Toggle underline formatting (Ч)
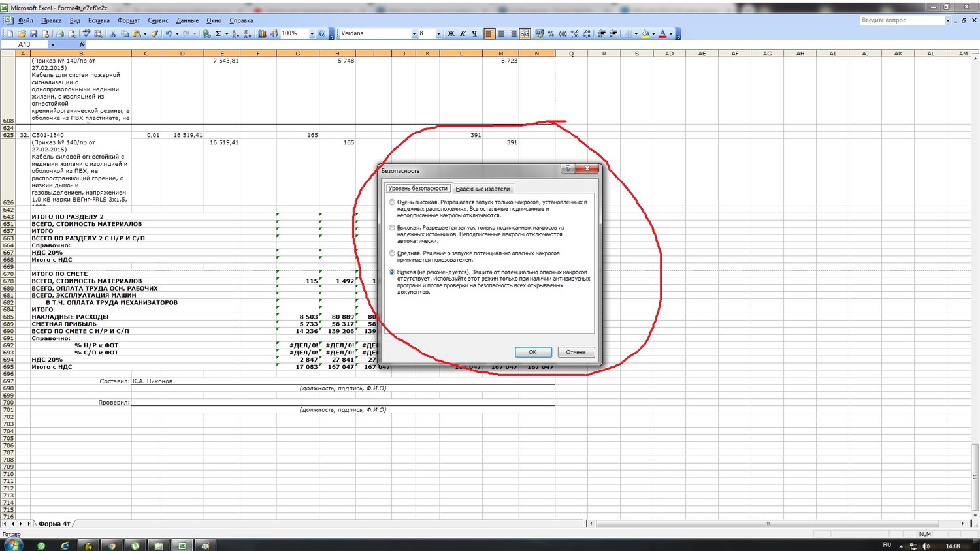Screen dimensions: 980x551 [x=474, y=33]
